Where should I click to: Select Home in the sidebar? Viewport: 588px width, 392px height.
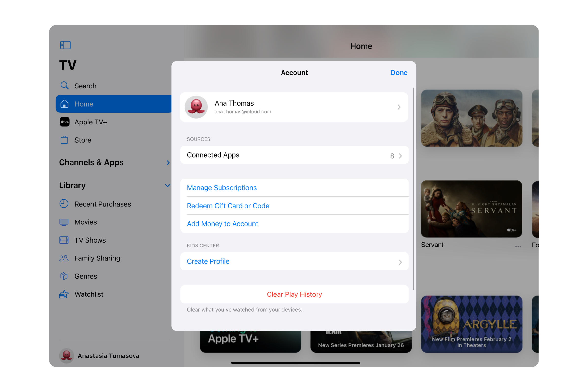(114, 104)
